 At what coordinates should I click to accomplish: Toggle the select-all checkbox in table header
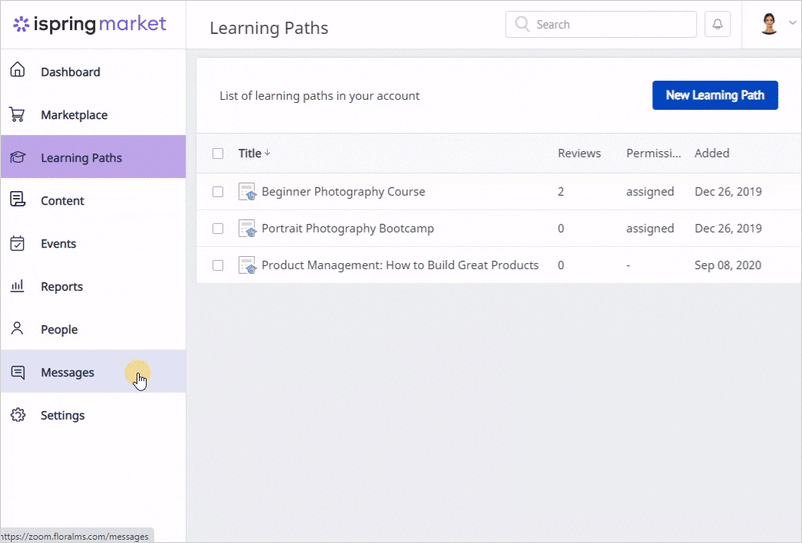point(218,153)
